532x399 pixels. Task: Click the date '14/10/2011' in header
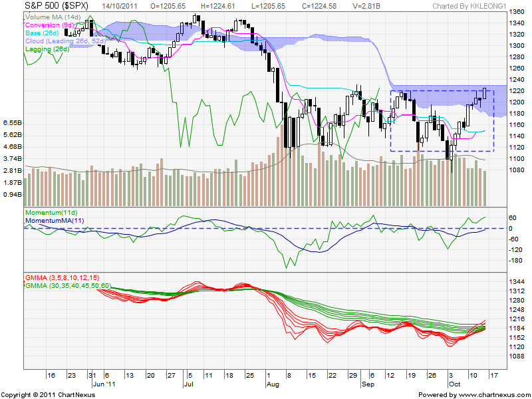click(x=120, y=6)
